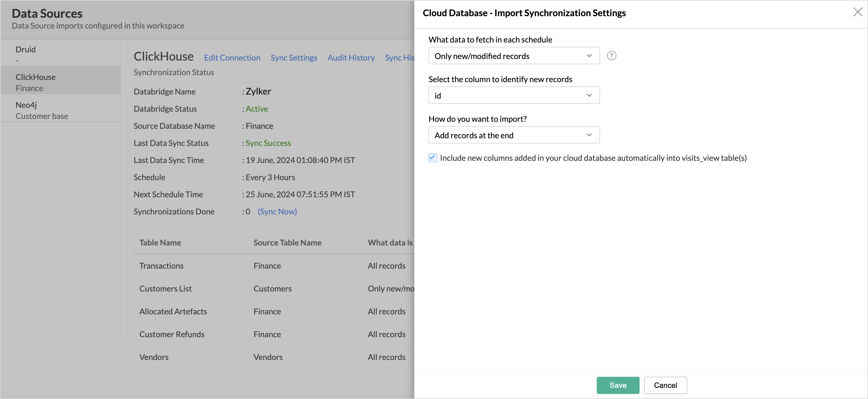The image size is (868, 399).
Task: Select the Neo4j Customer base source
Action: click(42, 110)
